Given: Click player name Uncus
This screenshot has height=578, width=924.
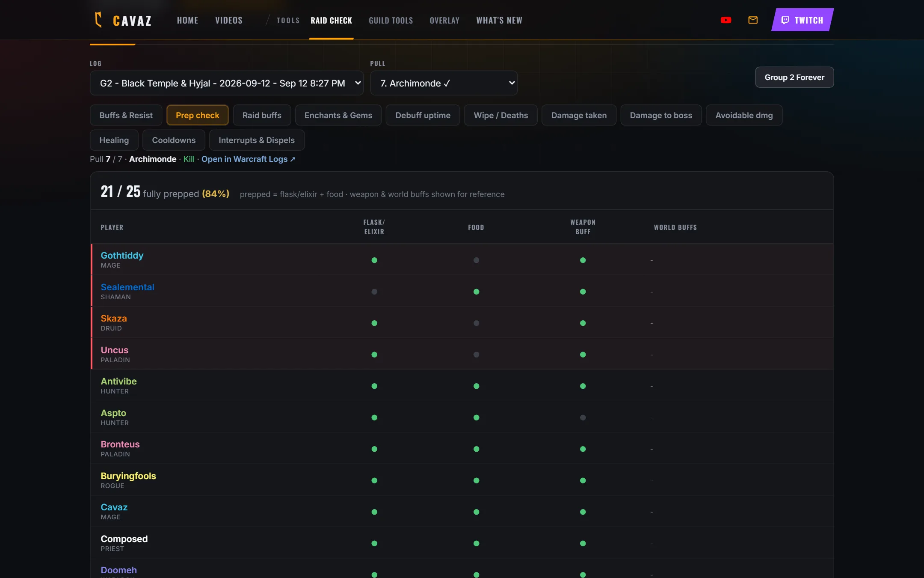Looking at the screenshot, I should click(115, 350).
